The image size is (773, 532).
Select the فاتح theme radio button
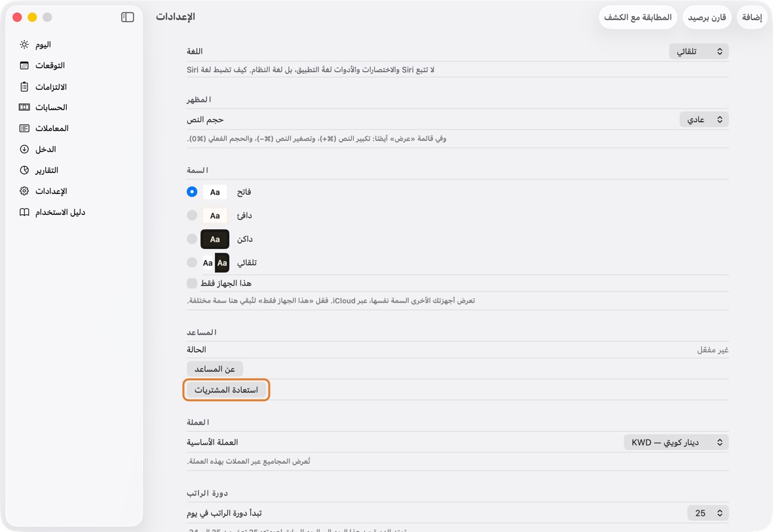[192, 192]
